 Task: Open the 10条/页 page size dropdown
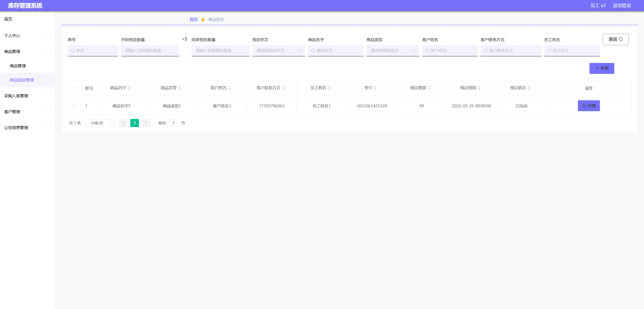point(99,123)
